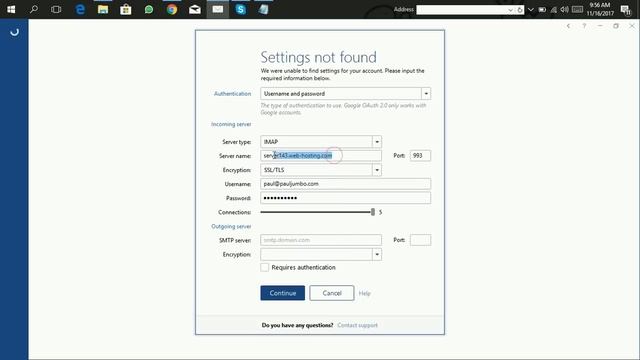Open File Explorer from taskbar
This screenshot has height=360, width=640.
pyautogui.click(x=103, y=9)
